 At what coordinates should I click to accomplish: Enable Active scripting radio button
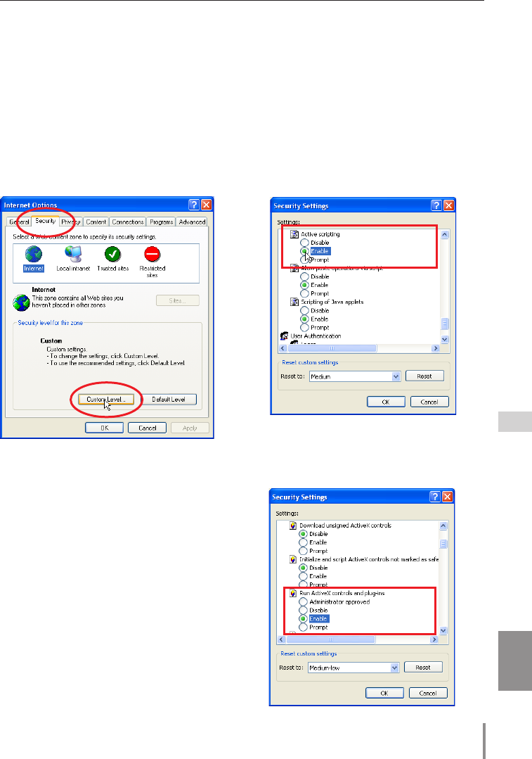(304, 251)
